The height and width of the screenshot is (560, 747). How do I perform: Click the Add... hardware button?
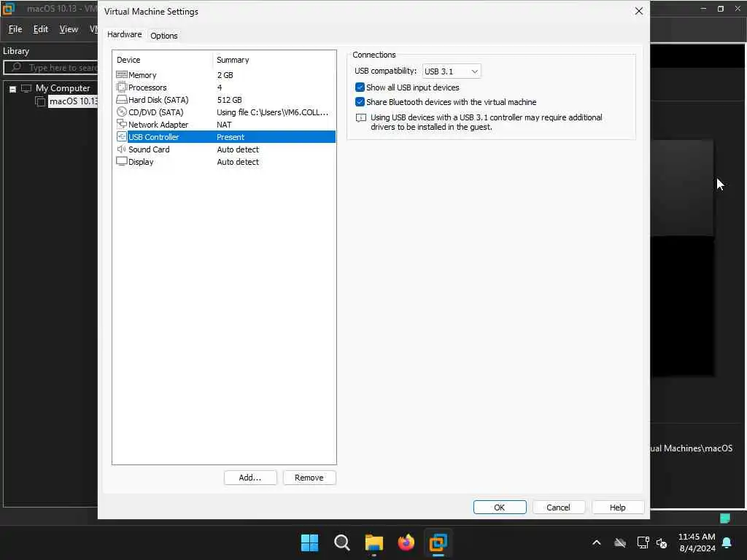(250, 478)
